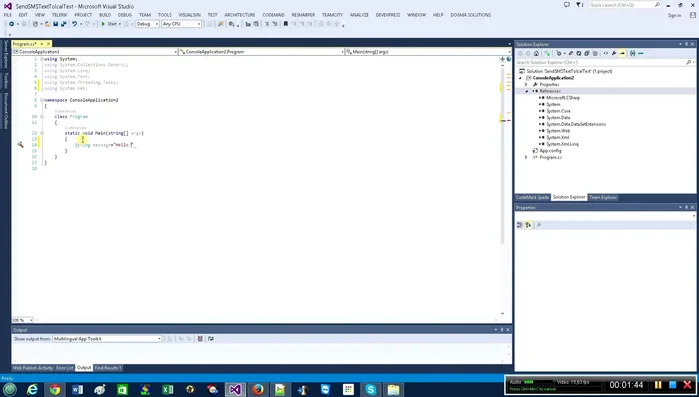Viewport: 699px width, 397px height.
Task: Click View Code icon in Solution Explorer
Action: 605,53
